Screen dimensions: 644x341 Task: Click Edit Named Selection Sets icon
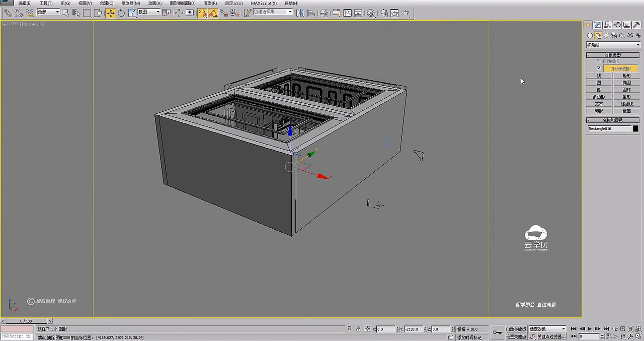pyautogui.click(x=247, y=13)
